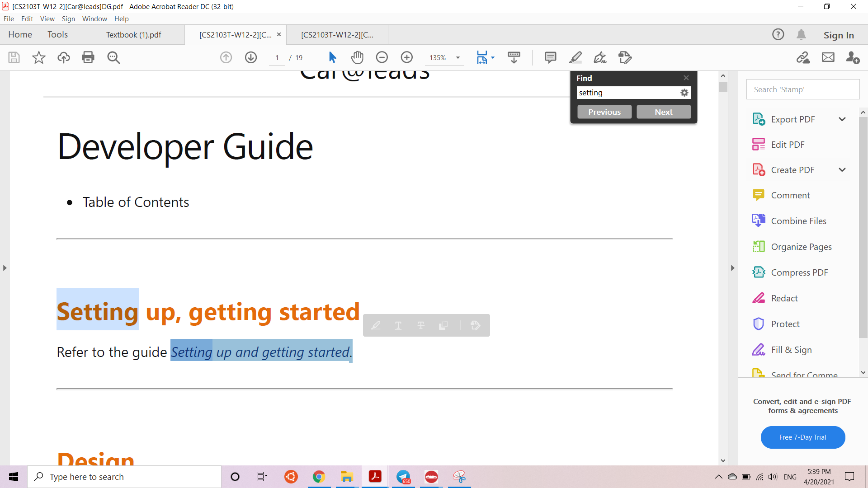Image resolution: width=868 pixels, height=488 pixels.
Task: Add file to starred favorites
Action: coord(39,57)
